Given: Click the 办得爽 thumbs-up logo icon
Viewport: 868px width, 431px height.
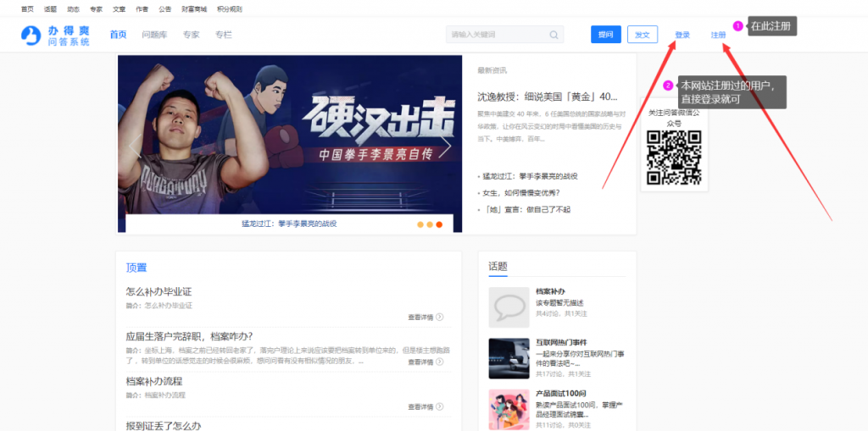Looking at the screenshot, I should pos(31,35).
